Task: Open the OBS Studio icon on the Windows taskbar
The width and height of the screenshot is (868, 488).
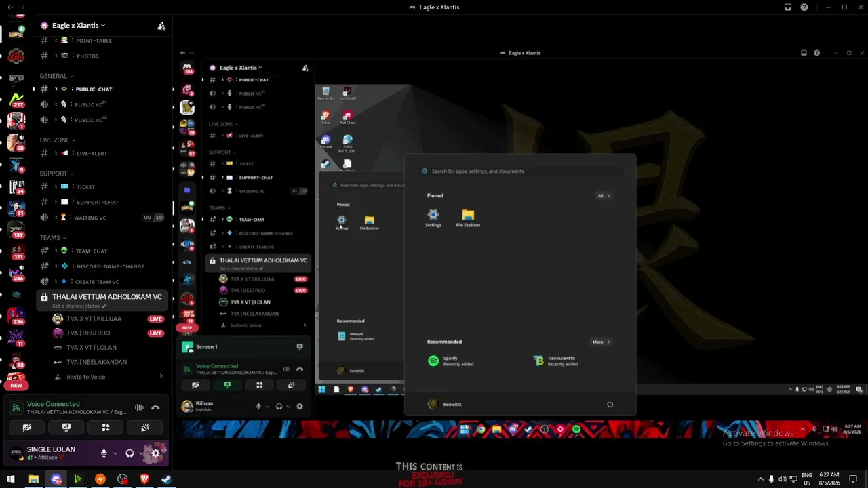Action: tap(122, 479)
